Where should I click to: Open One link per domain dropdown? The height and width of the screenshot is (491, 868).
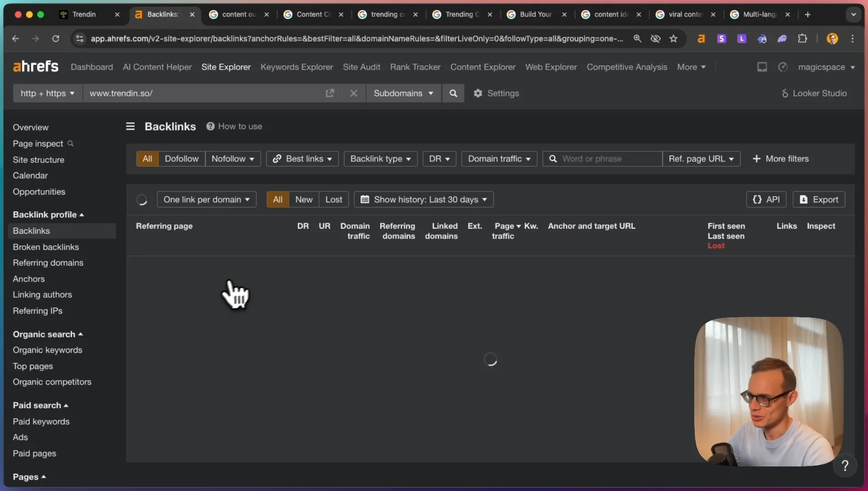(x=207, y=200)
